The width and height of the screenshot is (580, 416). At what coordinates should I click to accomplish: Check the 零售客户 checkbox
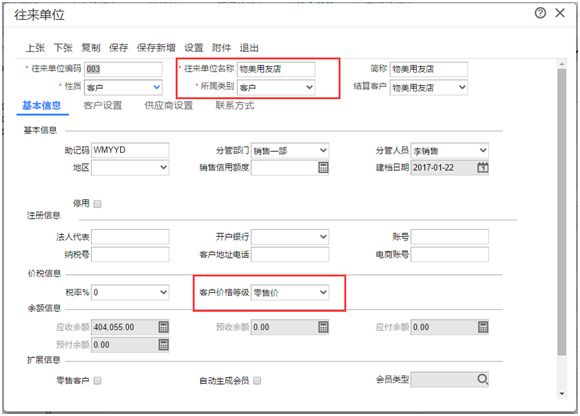pyautogui.click(x=97, y=381)
